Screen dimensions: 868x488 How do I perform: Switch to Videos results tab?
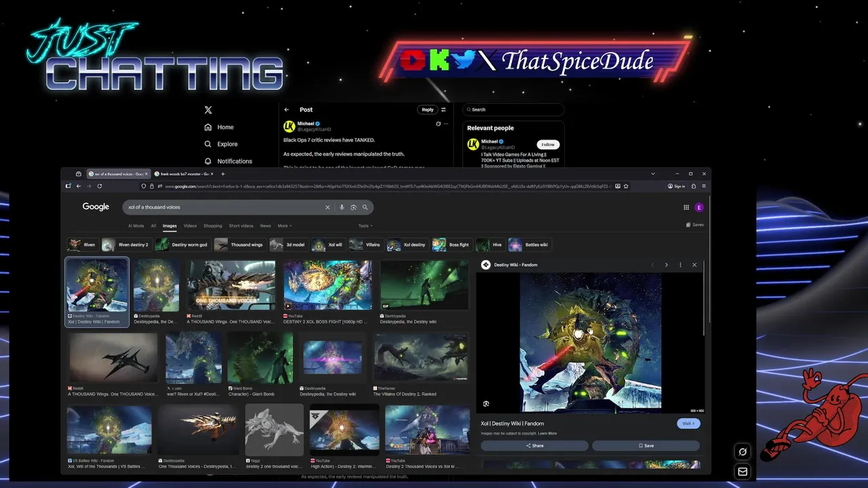[190, 226]
